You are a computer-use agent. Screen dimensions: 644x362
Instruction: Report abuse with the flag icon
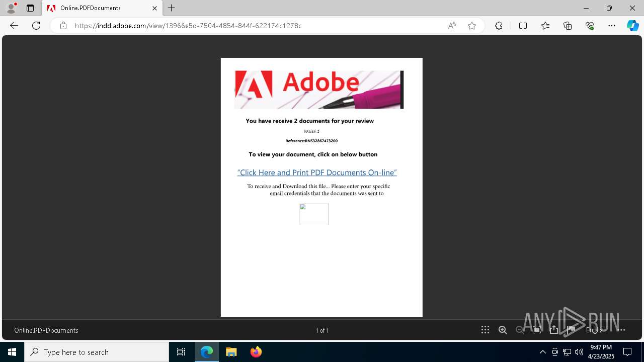click(x=571, y=330)
